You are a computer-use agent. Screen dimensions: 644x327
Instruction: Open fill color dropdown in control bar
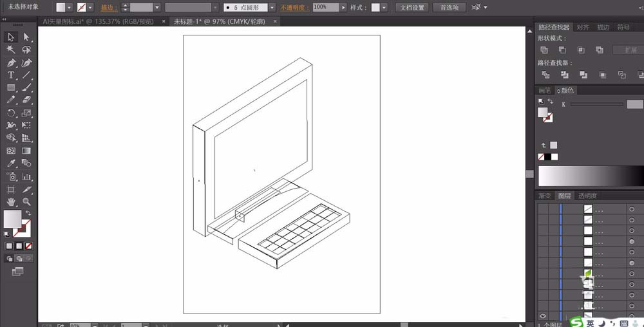(x=70, y=7)
